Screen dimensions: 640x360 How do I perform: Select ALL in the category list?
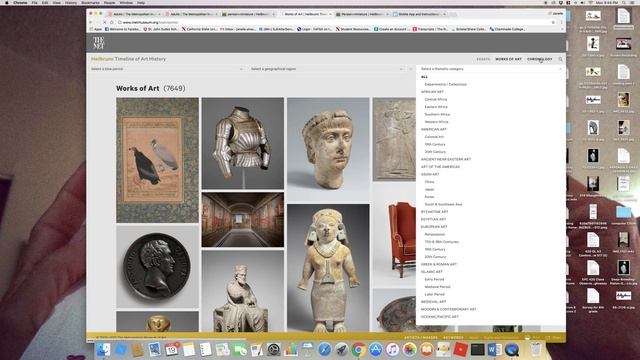pos(424,77)
